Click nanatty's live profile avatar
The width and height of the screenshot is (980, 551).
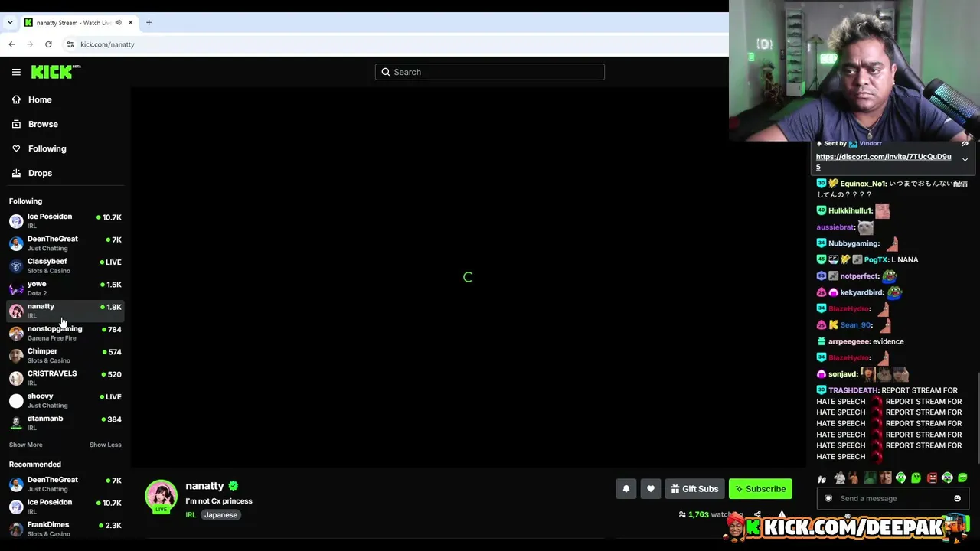click(x=162, y=496)
